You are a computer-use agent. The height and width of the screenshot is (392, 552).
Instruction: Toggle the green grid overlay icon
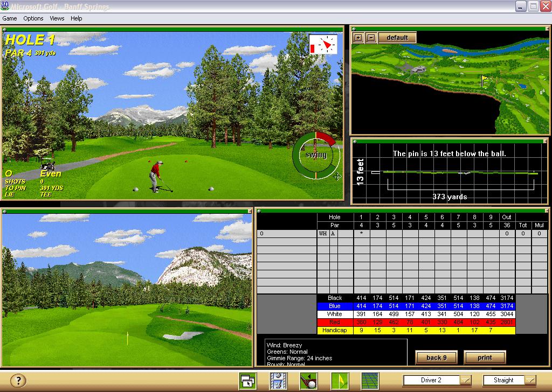click(370, 381)
